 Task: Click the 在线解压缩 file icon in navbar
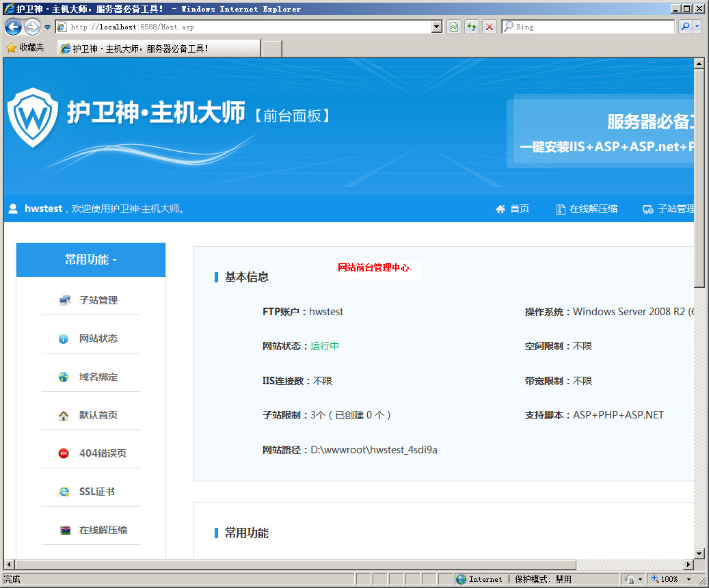click(x=561, y=209)
